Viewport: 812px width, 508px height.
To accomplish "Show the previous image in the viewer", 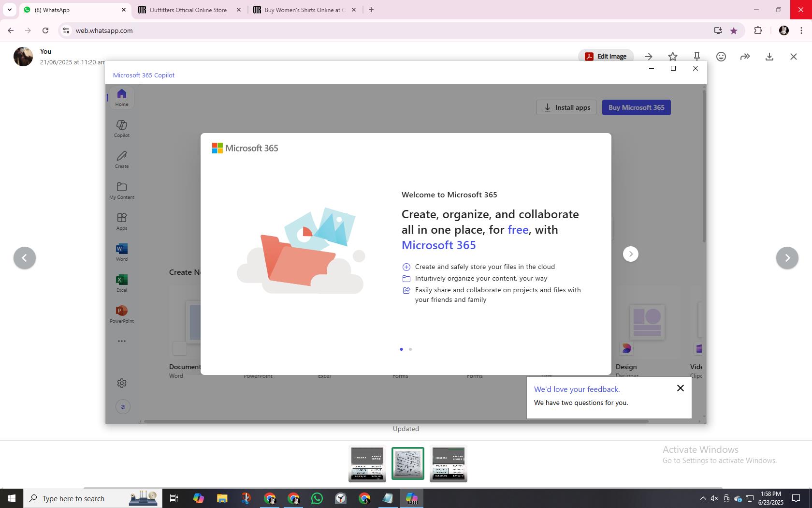I will (x=25, y=258).
